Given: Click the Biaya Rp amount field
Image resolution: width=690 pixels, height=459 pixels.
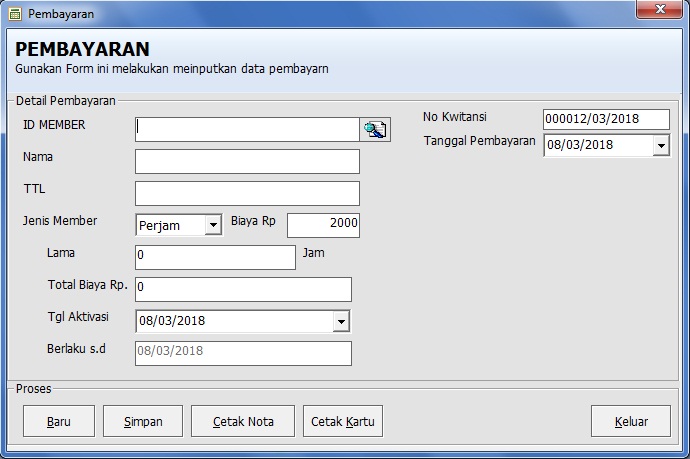Looking at the screenshot, I should coord(323,225).
